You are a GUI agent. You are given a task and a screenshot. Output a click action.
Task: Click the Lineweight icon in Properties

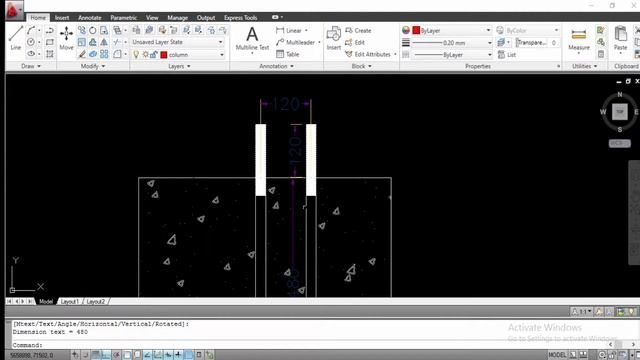406,42
